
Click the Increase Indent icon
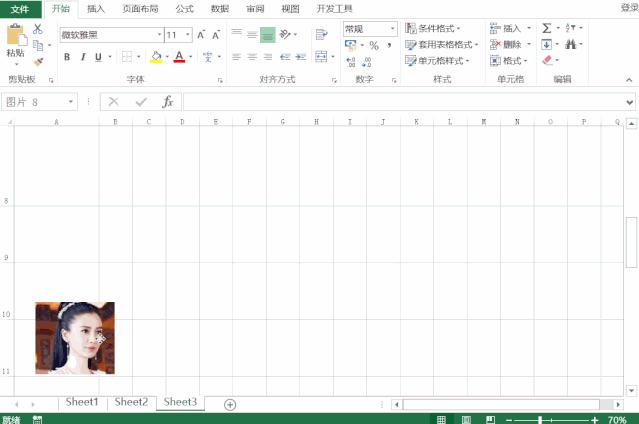click(x=301, y=57)
